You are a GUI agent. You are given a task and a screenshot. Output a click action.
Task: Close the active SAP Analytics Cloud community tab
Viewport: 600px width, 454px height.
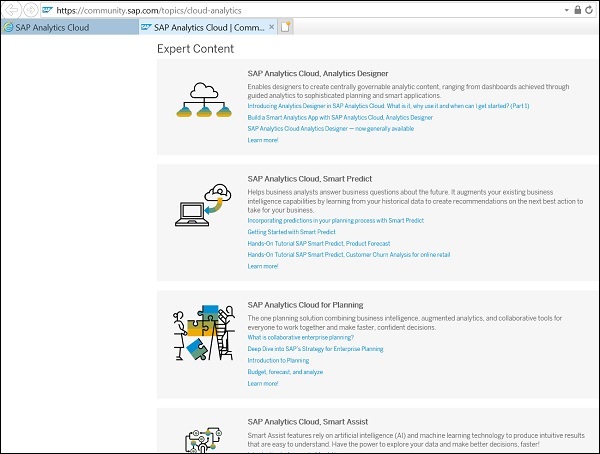point(273,27)
